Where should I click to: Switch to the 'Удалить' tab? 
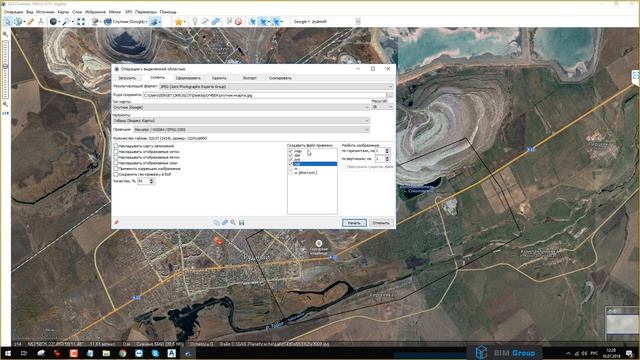click(x=219, y=78)
